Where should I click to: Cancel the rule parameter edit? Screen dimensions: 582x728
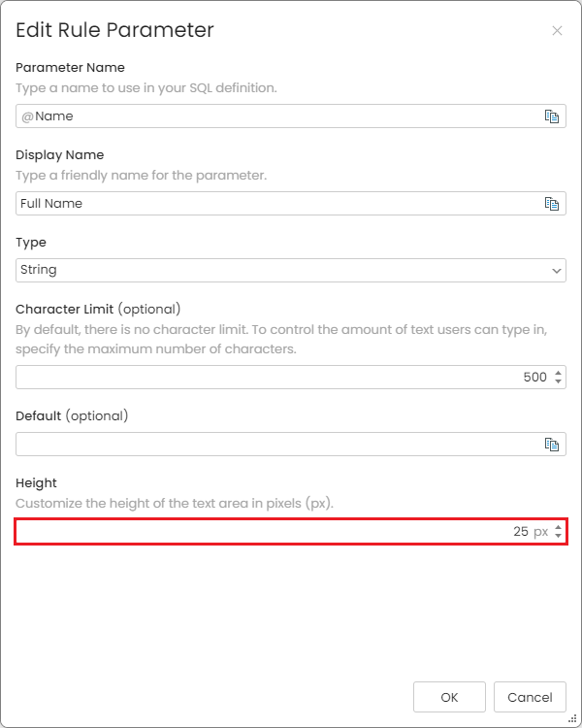click(530, 697)
